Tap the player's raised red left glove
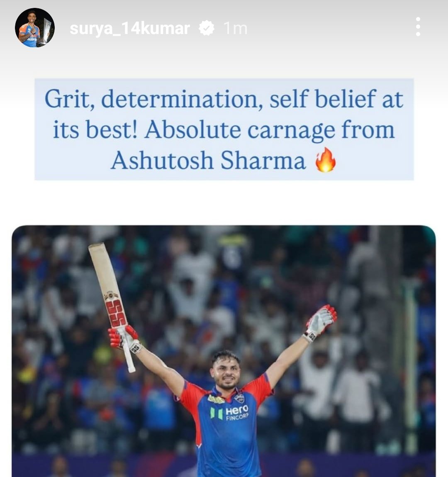This screenshot has height=477, width=448. [321, 323]
